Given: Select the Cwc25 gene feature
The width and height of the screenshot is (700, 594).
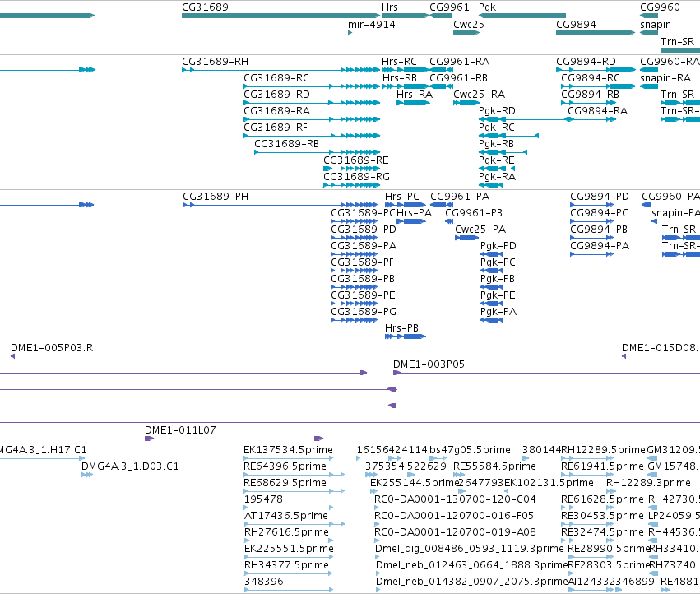Looking at the screenshot, I should [x=466, y=33].
